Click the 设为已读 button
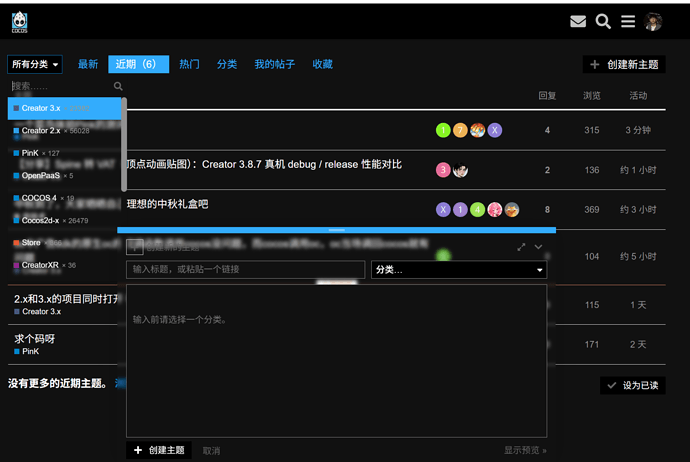This screenshot has width=690, height=462. tap(633, 385)
